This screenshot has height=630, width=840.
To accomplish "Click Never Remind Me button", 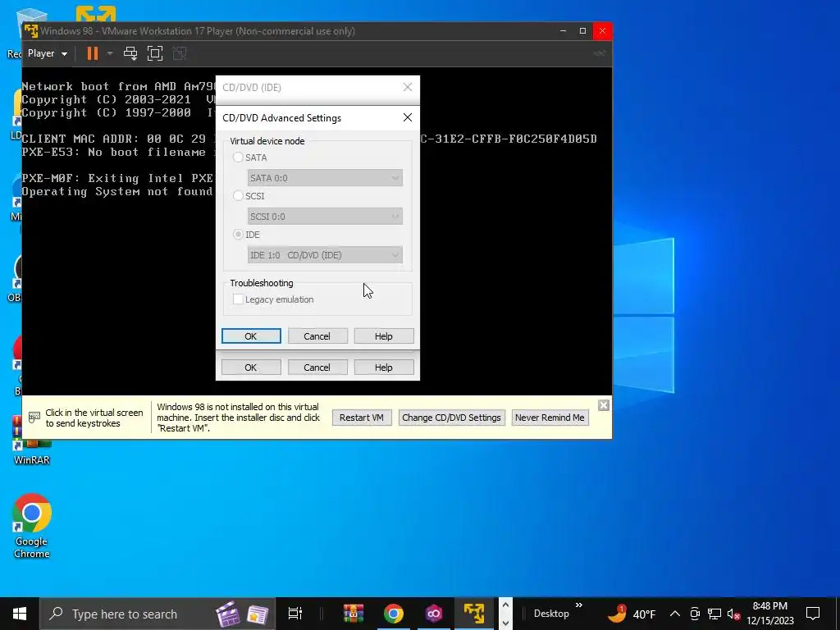I will [550, 418].
